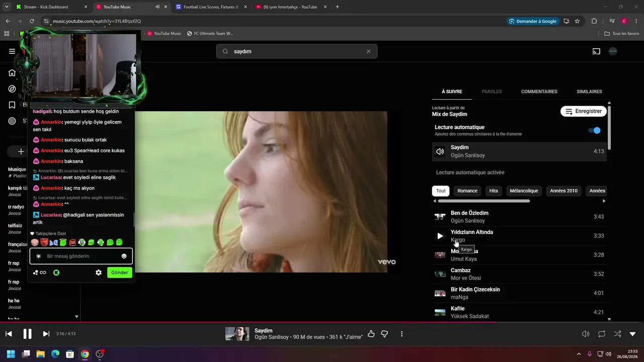
Task: Skip to the previous track
Action: tap(9, 334)
